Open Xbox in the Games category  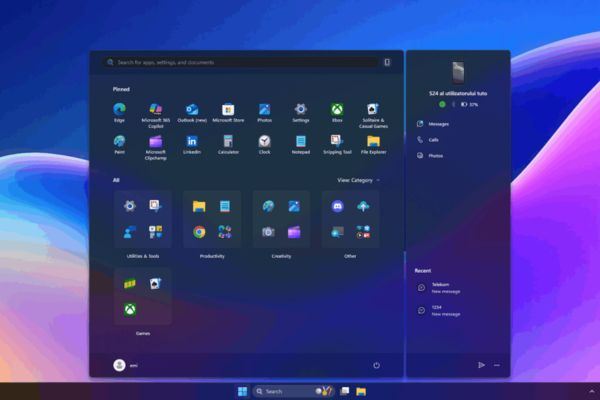130,309
